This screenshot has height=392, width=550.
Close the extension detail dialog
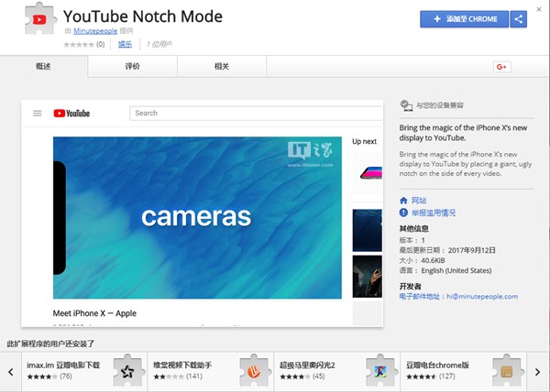point(539,9)
